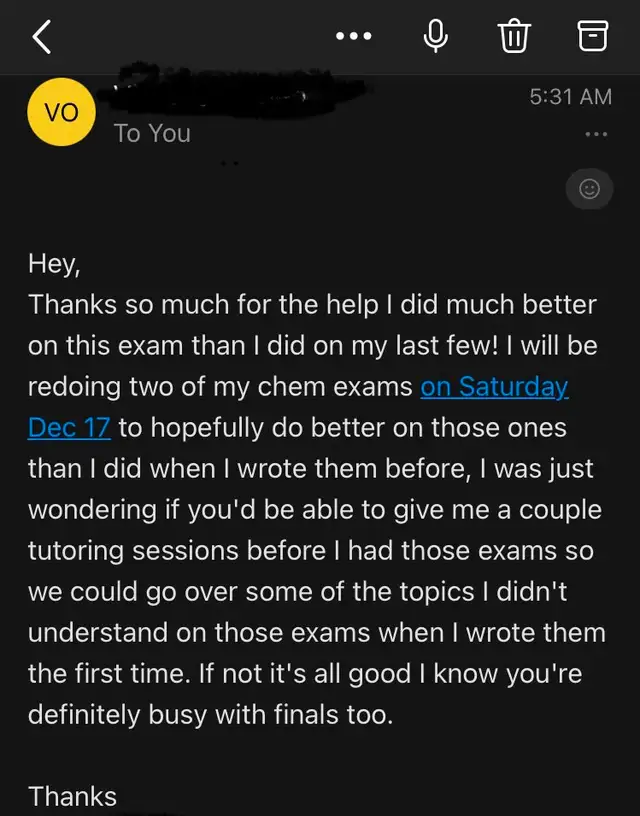This screenshot has width=640, height=816.
Task: Tap the microphone dictation icon
Action: (436, 36)
